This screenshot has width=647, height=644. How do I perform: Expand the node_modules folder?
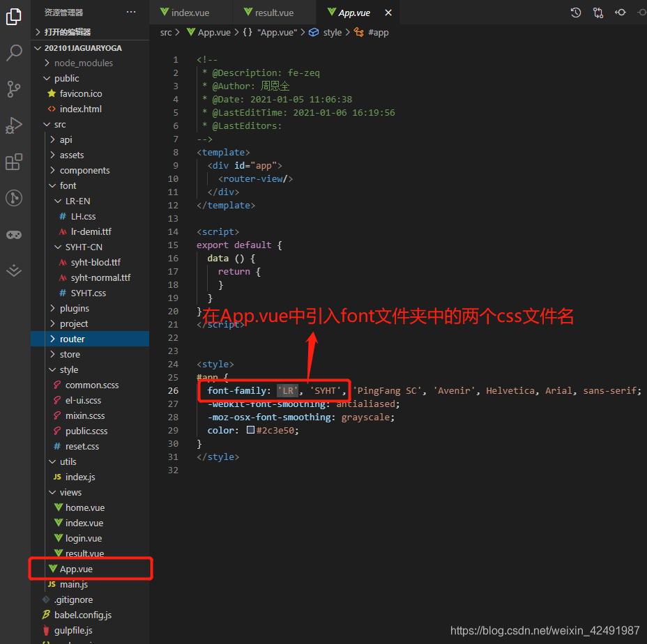pyautogui.click(x=89, y=63)
